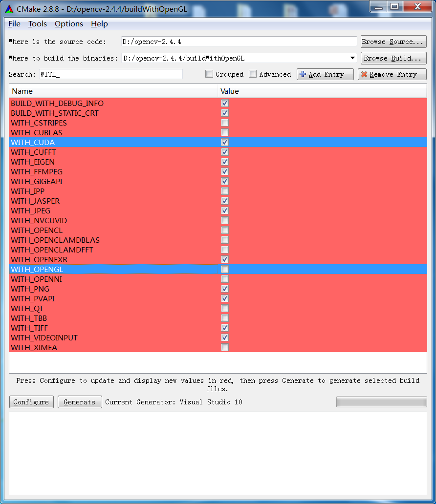436x504 pixels.
Task: Open the Options menu
Action: coord(68,24)
